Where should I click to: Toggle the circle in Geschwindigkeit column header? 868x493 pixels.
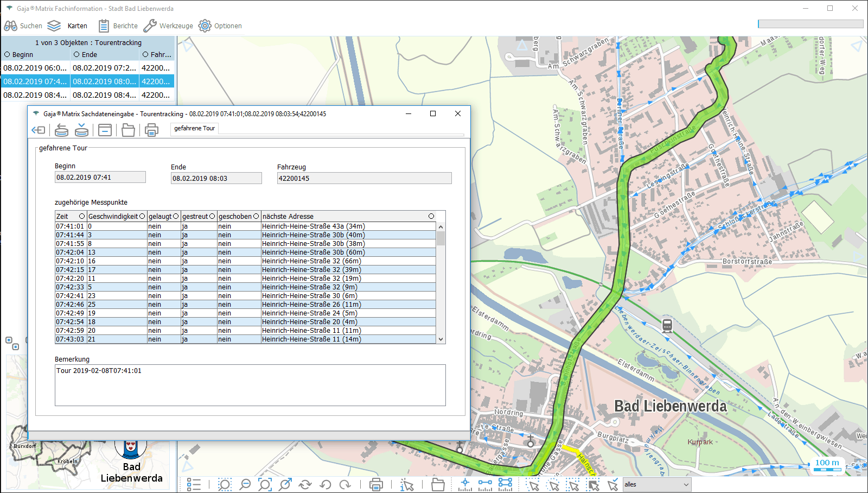point(142,216)
